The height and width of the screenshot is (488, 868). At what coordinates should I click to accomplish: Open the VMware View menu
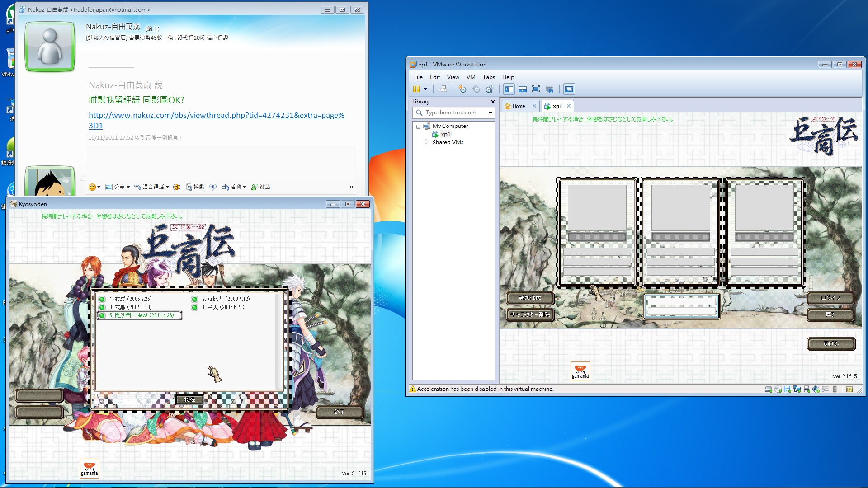pyautogui.click(x=453, y=77)
